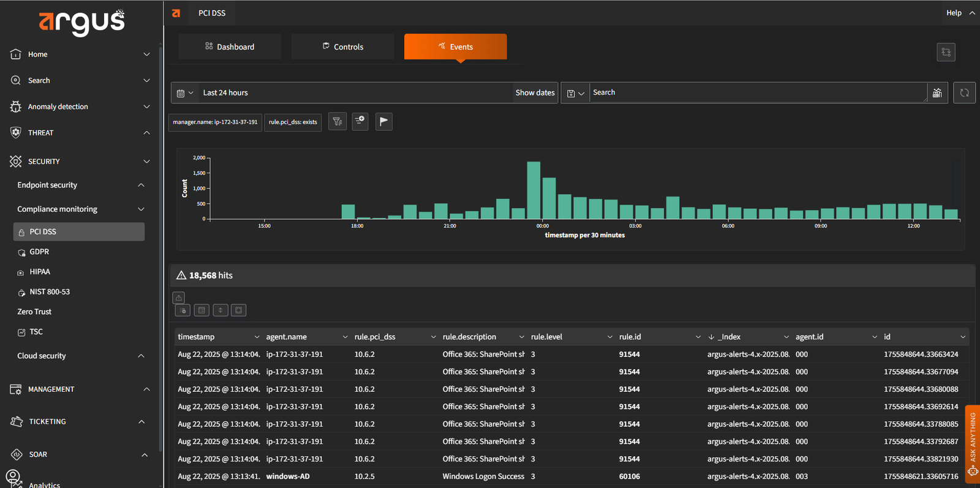
Task: Toggle the rule.pci_dss: exists filter pill
Action: [293, 122]
